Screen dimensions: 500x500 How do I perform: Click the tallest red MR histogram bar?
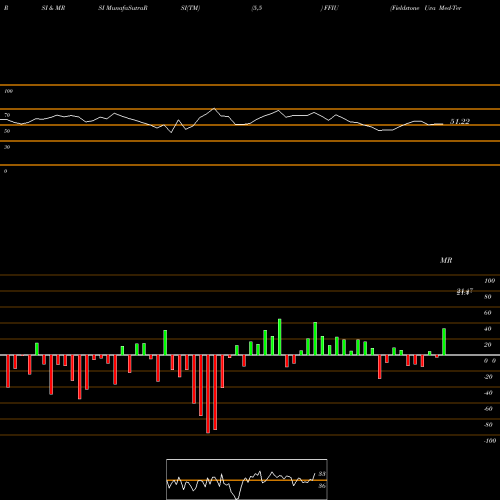click(x=208, y=394)
